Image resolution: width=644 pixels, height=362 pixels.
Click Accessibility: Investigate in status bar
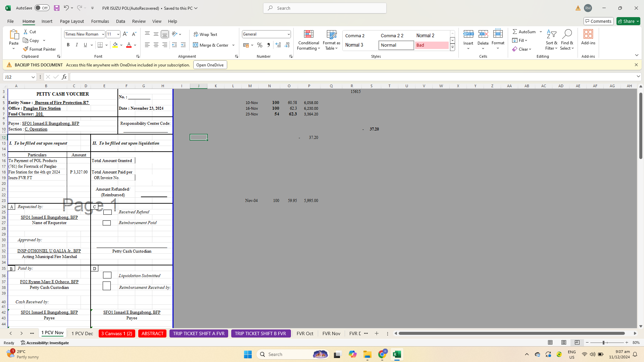[x=45, y=343]
